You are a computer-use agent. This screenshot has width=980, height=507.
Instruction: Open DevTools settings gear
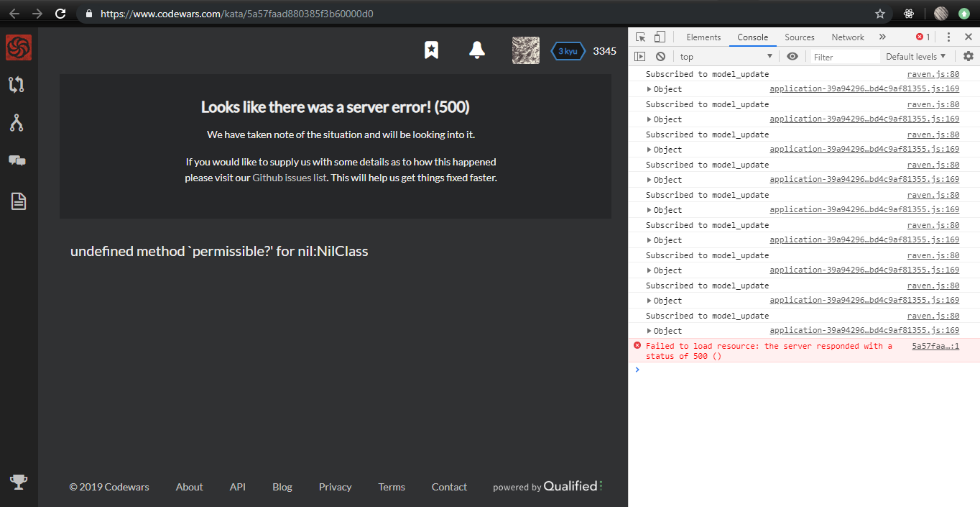969,56
